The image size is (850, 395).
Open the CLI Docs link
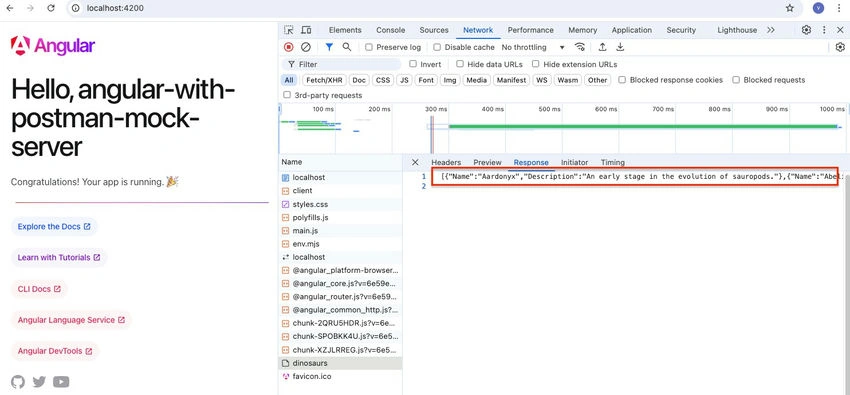(x=39, y=289)
